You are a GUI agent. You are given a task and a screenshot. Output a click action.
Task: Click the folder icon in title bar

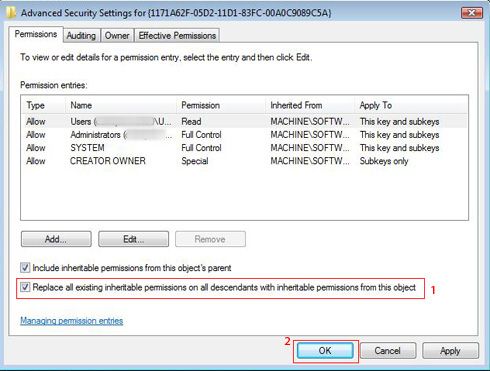(x=11, y=13)
